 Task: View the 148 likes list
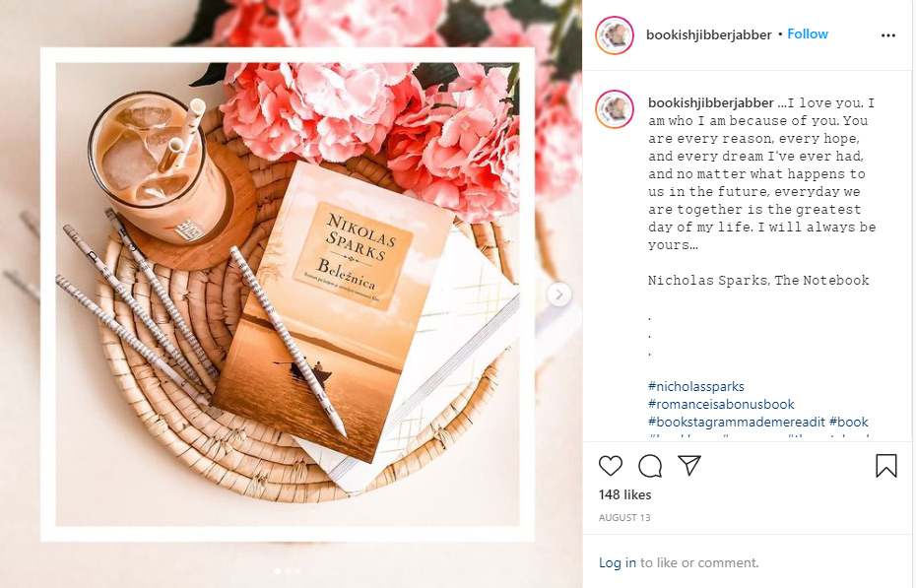click(624, 494)
